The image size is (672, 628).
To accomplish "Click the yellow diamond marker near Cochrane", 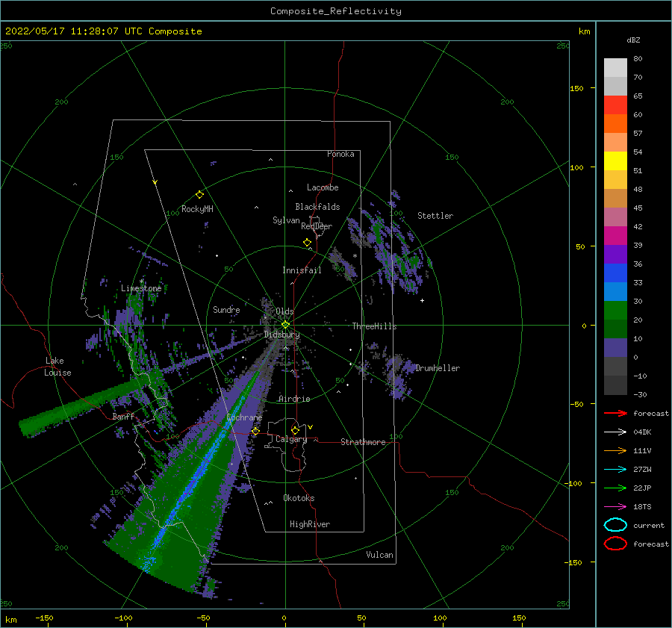I will tap(255, 431).
